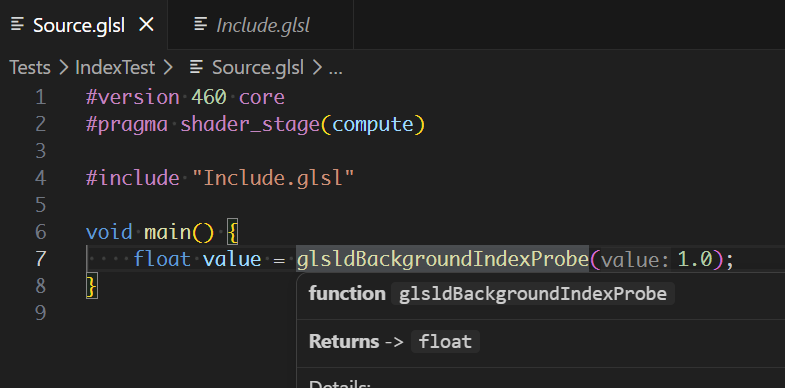
Task: Click the Include.glsl tab file icon
Action: [x=200, y=24]
